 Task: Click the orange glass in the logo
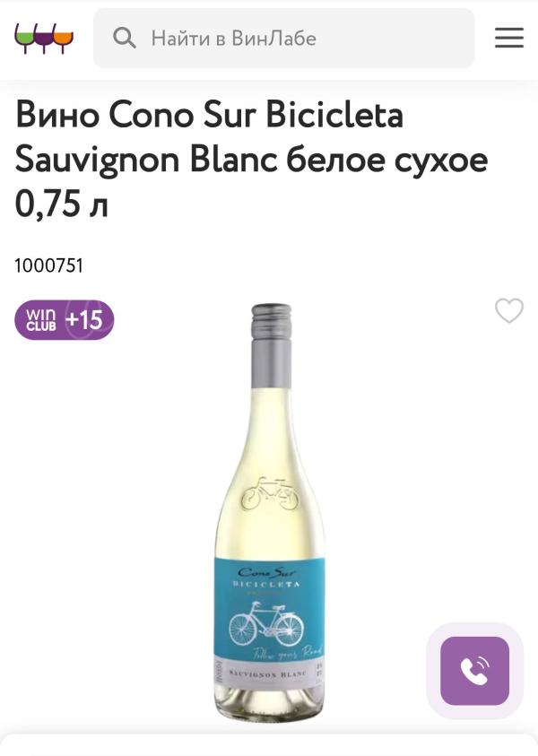(63, 38)
